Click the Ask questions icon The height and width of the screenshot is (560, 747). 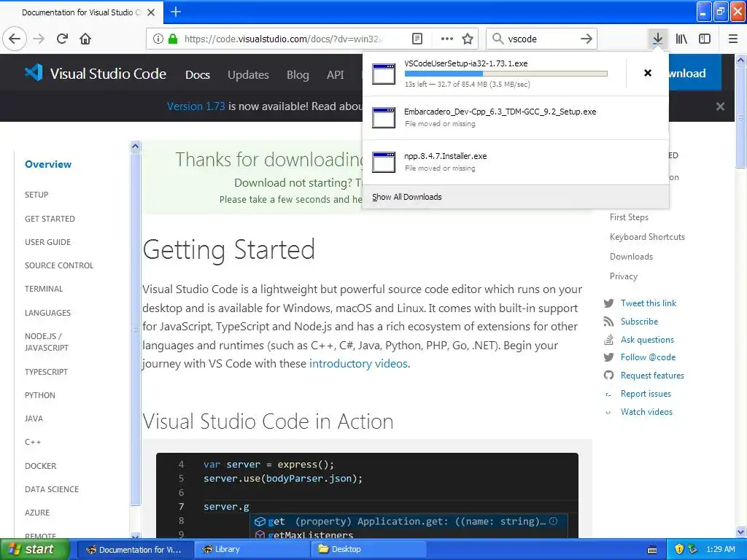pos(608,340)
